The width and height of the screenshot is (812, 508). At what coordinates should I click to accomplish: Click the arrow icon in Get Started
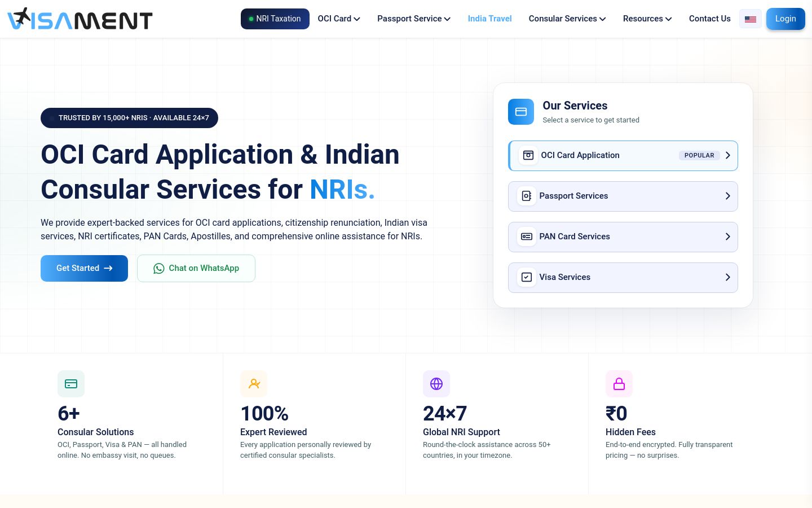click(x=108, y=269)
